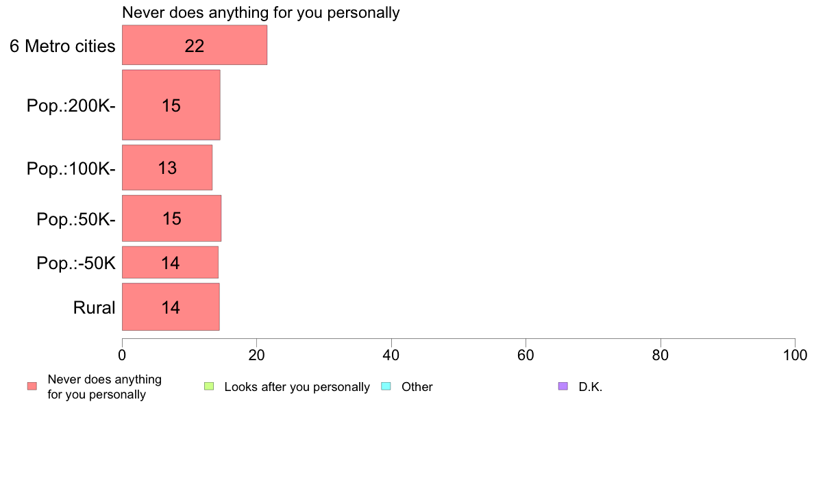Click the 'D.K.' legend label
Screen dimensions: 814x504
(x=590, y=387)
